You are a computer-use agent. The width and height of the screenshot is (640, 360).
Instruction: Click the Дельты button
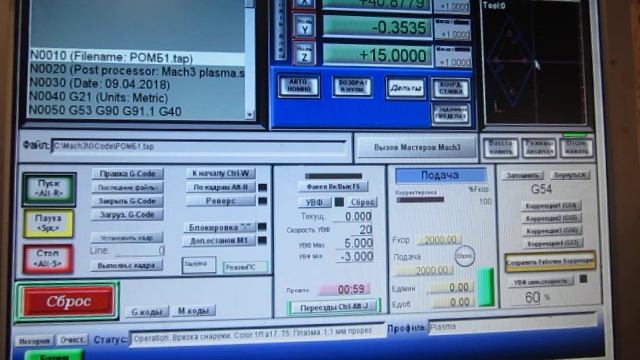coord(405,88)
